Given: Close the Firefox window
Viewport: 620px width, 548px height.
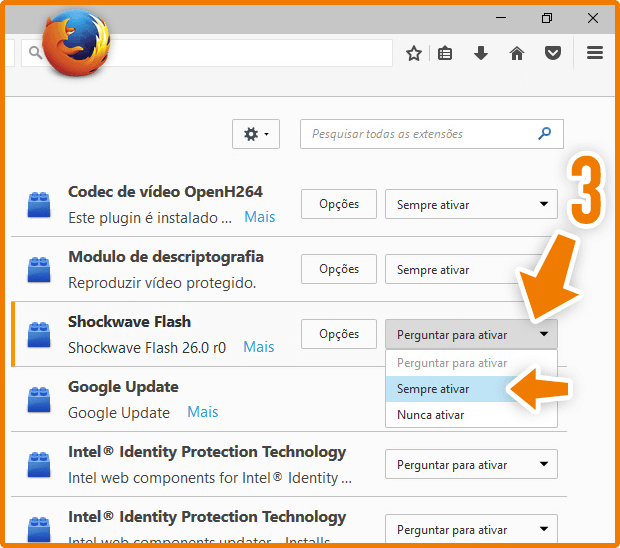Looking at the screenshot, I should coord(593,18).
